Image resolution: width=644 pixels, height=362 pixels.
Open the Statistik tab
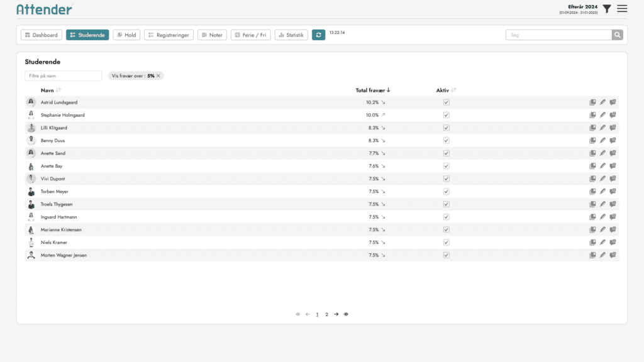click(x=291, y=35)
